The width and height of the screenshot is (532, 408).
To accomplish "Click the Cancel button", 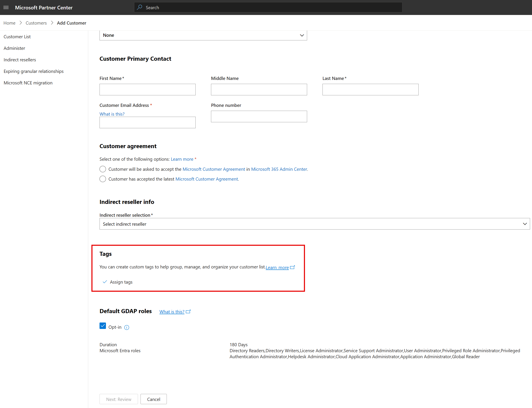I will [x=153, y=399].
